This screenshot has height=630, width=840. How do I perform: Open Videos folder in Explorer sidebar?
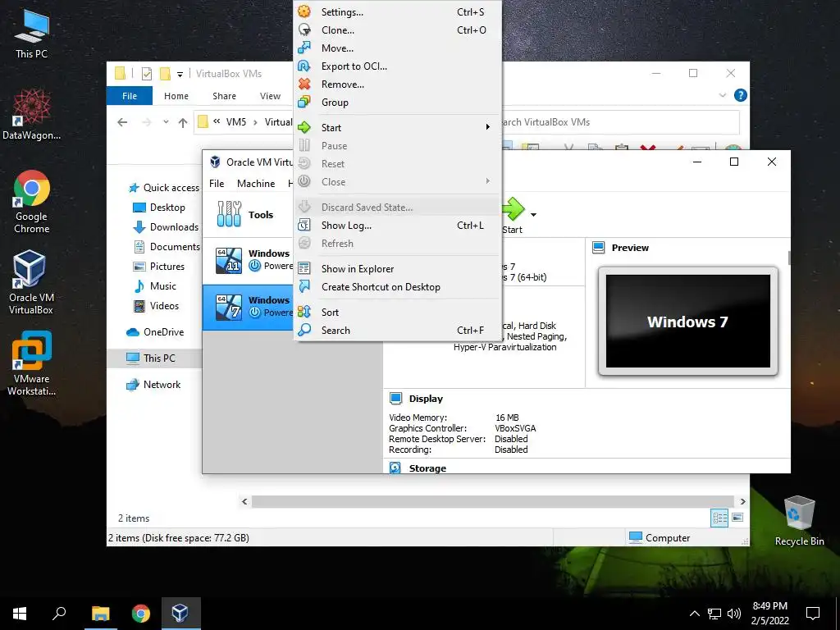coord(157,306)
